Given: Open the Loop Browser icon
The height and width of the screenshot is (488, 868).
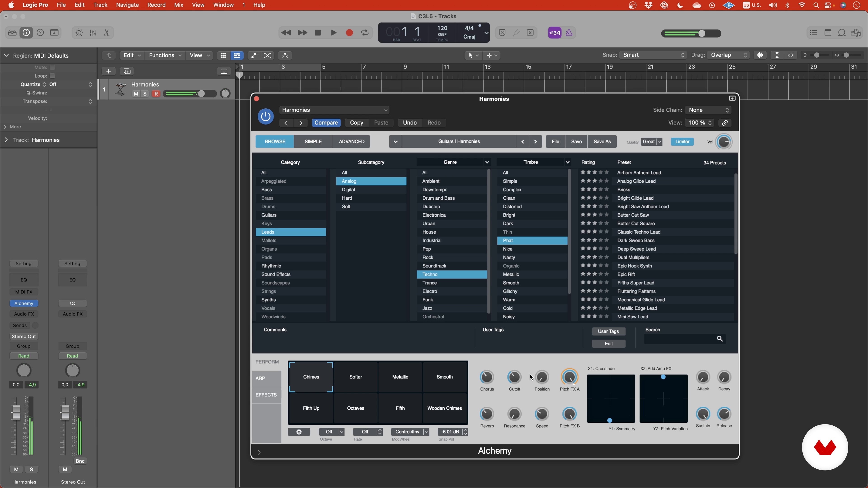Looking at the screenshot, I should 842,33.
